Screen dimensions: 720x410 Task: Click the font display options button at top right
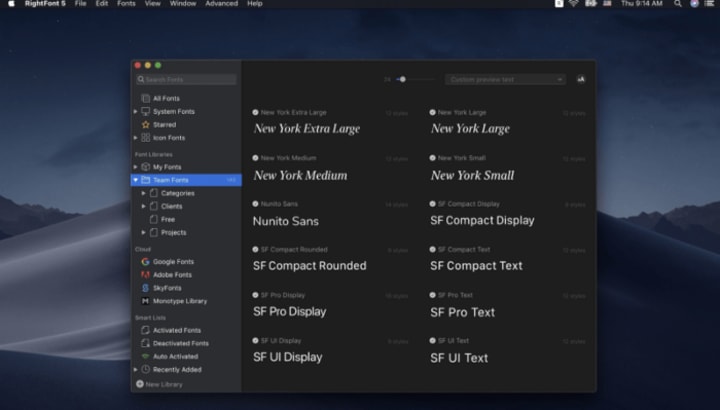click(581, 79)
